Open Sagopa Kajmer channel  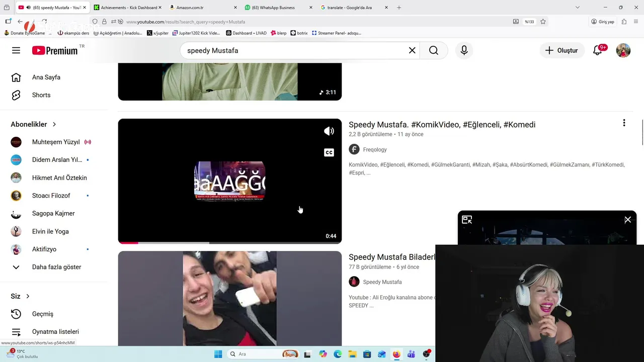(54, 214)
